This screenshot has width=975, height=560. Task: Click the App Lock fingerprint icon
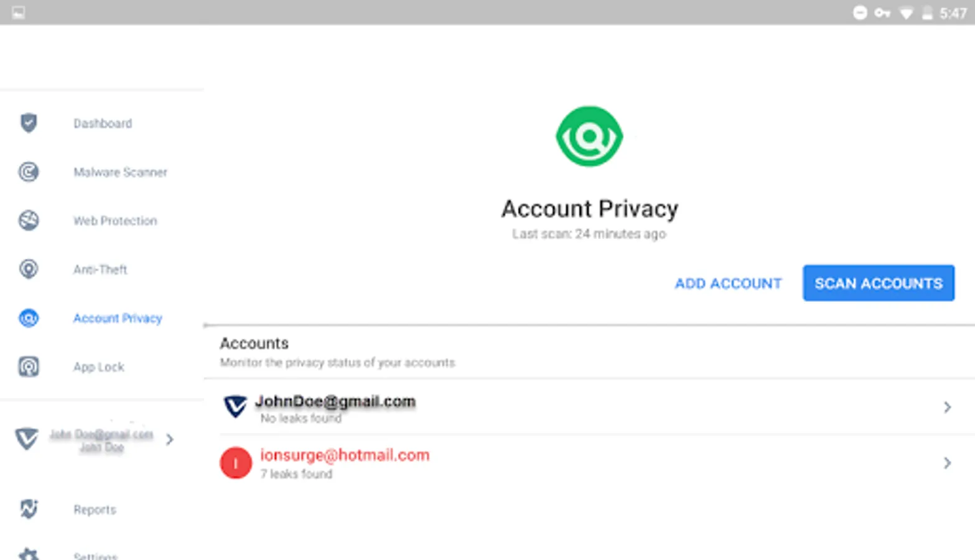click(29, 366)
